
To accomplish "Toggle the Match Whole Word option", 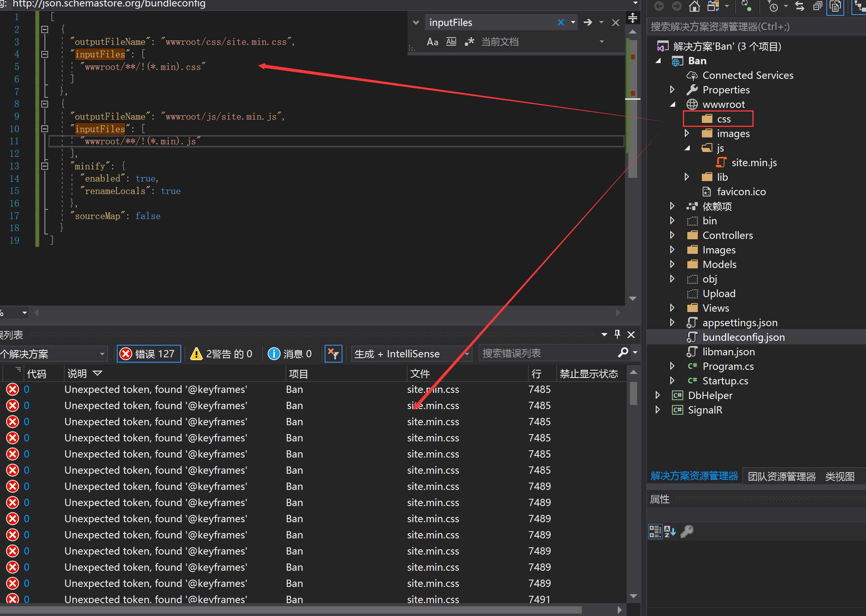I will (x=451, y=42).
